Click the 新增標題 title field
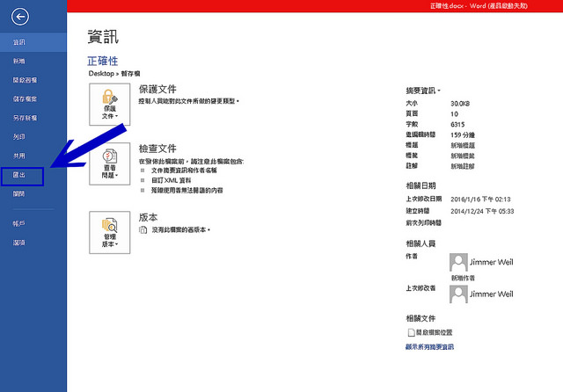This screenshot has height=392, width=563. [464, 145]
